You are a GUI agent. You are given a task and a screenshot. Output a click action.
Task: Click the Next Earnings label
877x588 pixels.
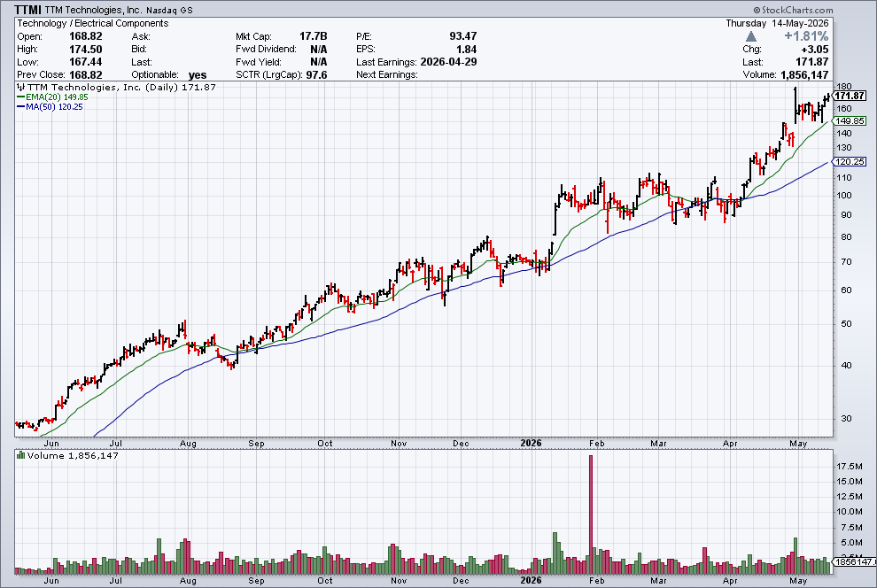[387, 75]
